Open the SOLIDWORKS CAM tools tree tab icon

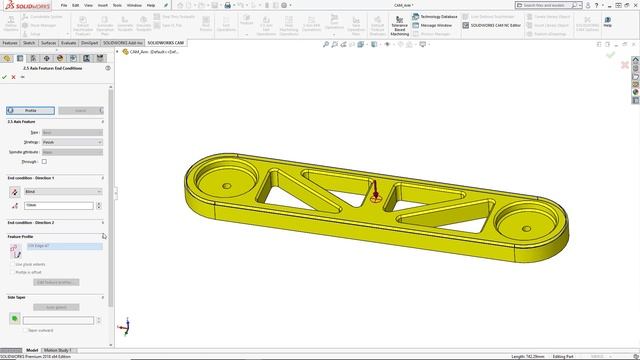tap(100, 58)
